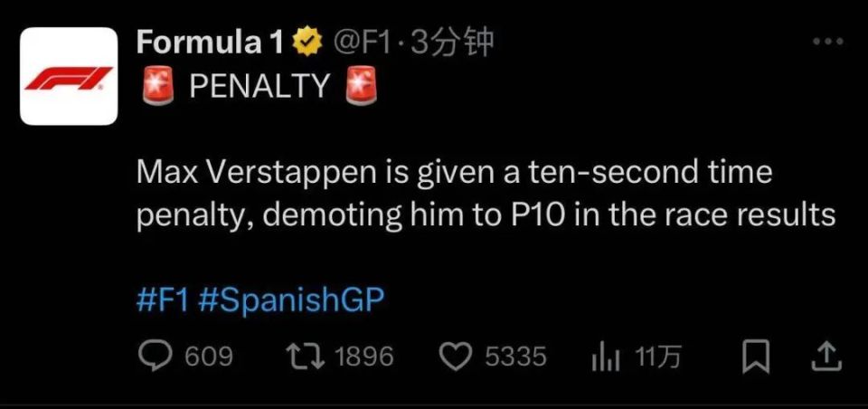Open the three-dot more options menu

coord(827,42)
